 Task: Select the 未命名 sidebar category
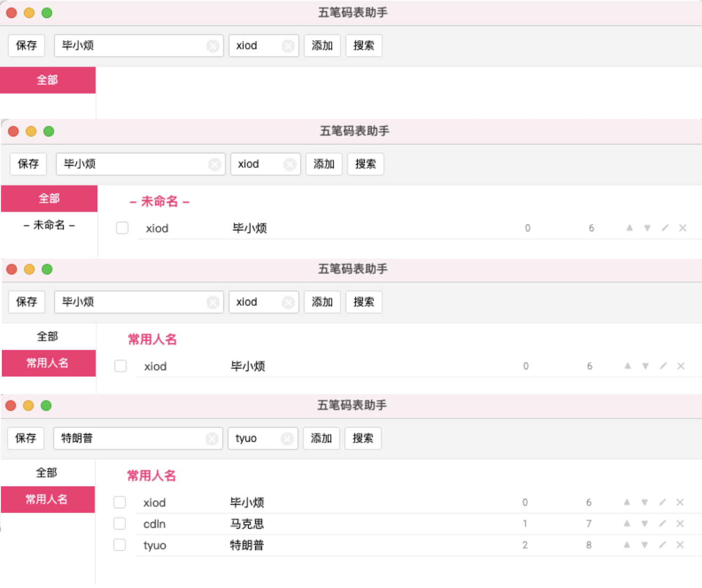49,225
